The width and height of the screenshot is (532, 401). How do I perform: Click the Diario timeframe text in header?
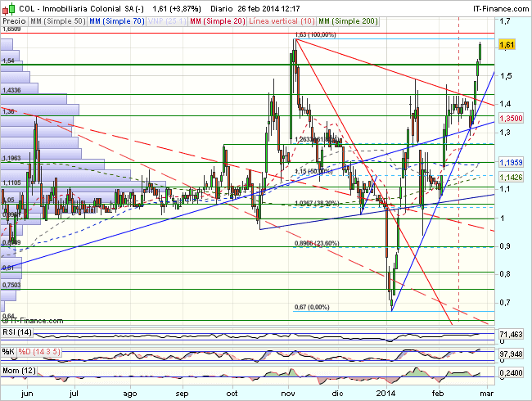(x=221, y=8)
